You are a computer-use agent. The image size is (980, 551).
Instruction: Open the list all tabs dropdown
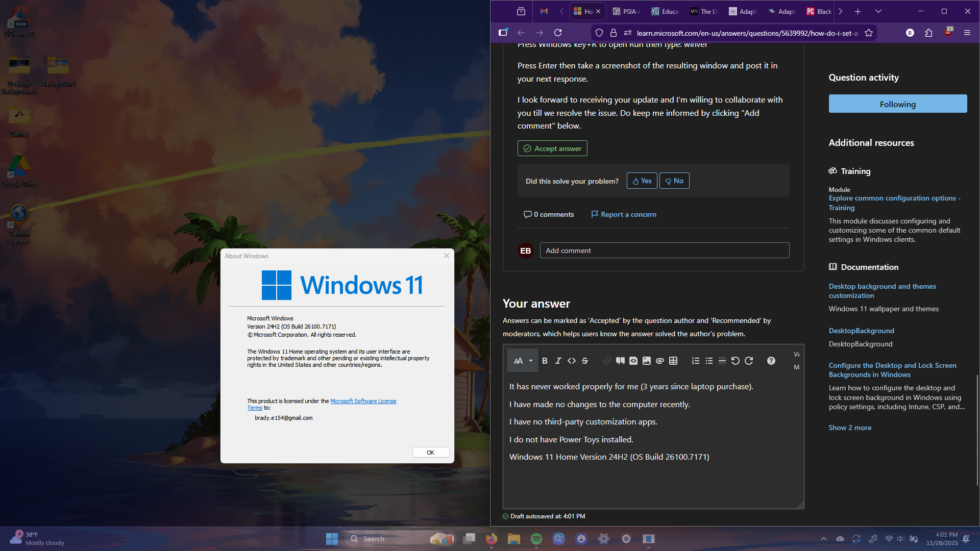tap(878, 11)
